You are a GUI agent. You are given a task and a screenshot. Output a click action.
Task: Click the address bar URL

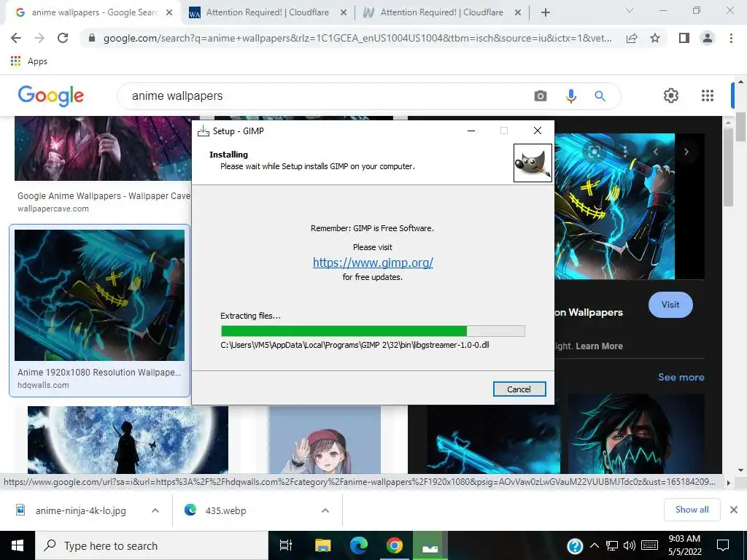(x=357, y=38)
